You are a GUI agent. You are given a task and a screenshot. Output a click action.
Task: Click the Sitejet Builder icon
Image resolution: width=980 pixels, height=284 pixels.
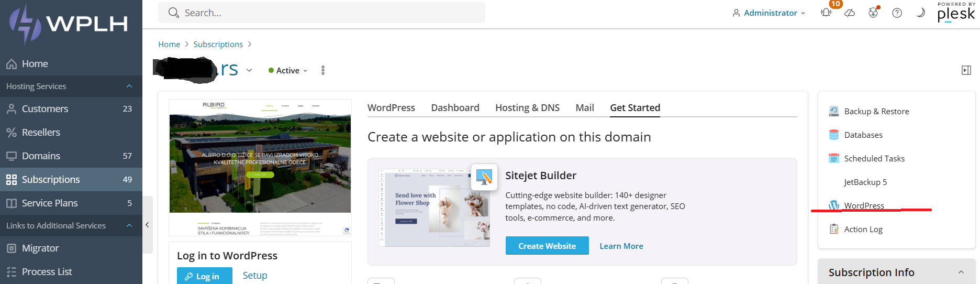[484, 177]
